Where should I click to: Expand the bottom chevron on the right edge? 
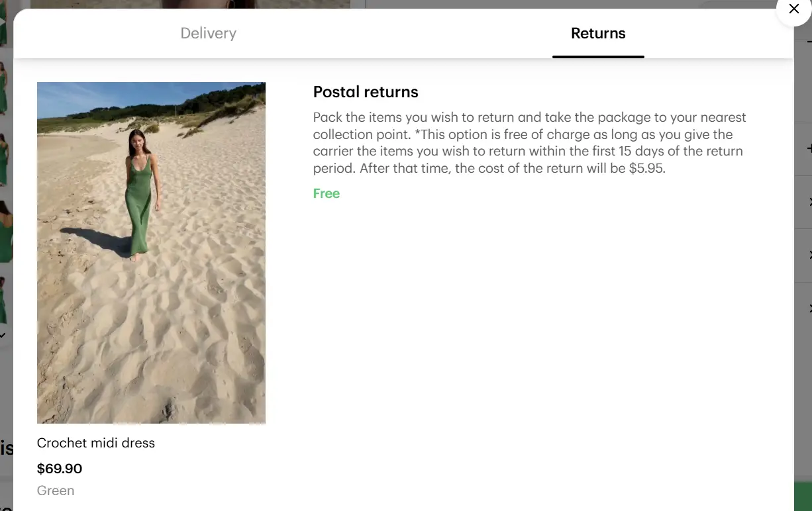pos(809,307)
